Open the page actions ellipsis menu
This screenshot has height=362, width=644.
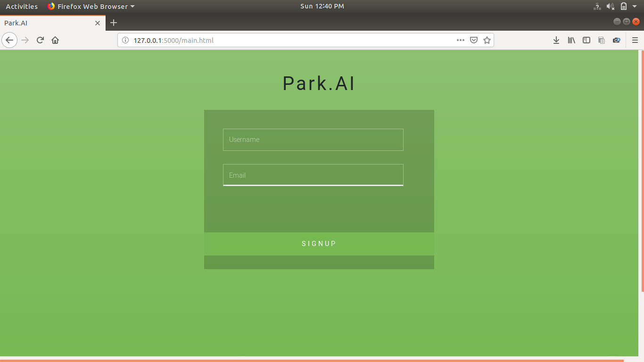pyautogui.click(x=460, y=40)
